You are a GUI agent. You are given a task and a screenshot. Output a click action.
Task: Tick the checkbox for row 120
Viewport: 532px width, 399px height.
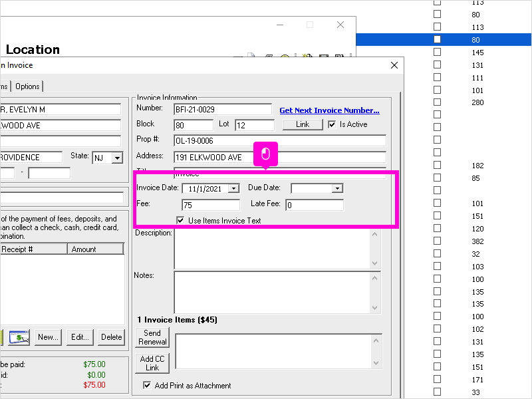tap(438, 228)
